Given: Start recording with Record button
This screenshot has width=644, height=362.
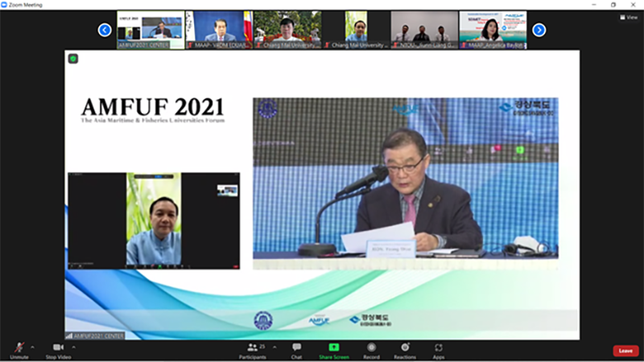Looking at the screenshot, I should click(x=371, y=351).
